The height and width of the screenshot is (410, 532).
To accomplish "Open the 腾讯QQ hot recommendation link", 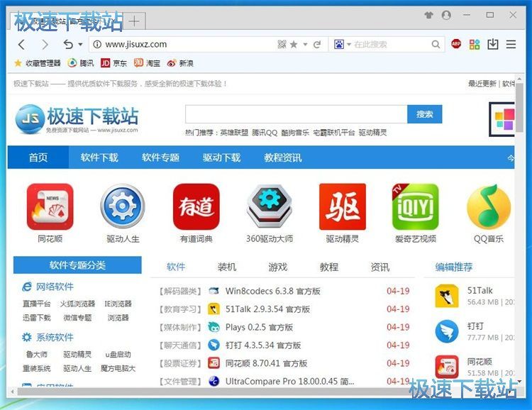I will coord(265,133).
